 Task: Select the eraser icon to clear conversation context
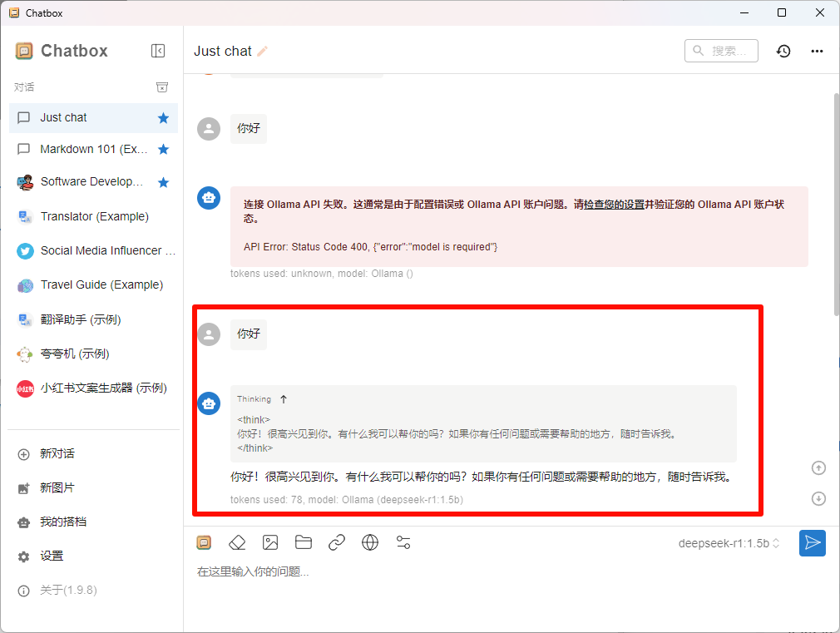(237, 542)
